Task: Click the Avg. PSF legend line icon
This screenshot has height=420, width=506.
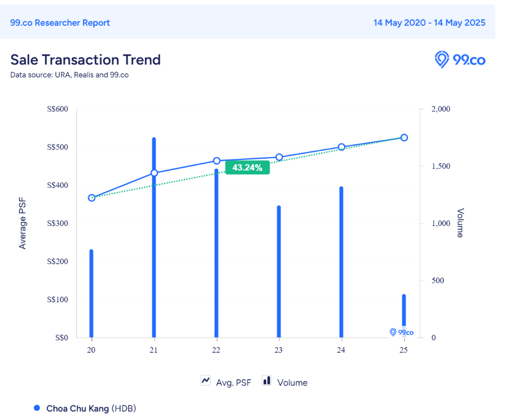Action: (205, 381)
